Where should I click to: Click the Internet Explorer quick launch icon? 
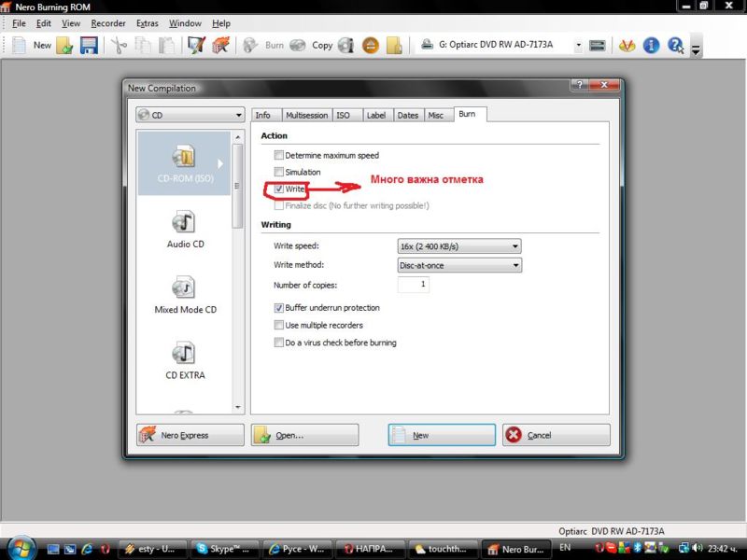87,549
